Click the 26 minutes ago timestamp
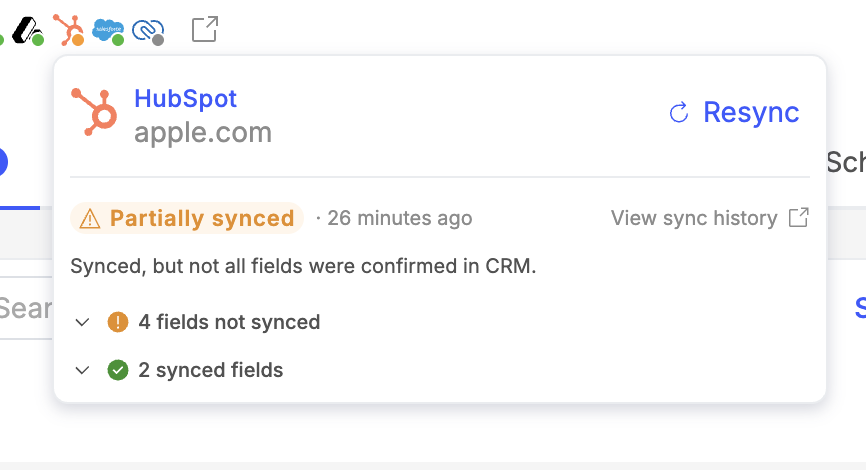The height and width of the screenshot is (470, 866). coord(399,218)
